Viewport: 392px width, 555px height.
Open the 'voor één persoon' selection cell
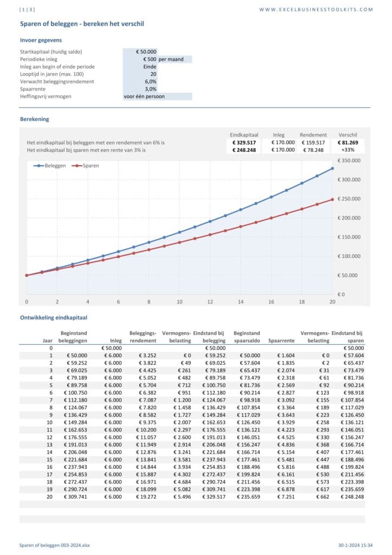pyautogui.click(x=158, y=96)
